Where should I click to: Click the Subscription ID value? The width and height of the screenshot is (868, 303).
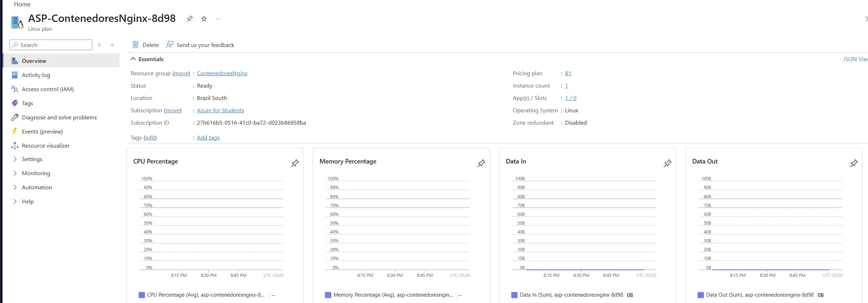coord(251,123)
